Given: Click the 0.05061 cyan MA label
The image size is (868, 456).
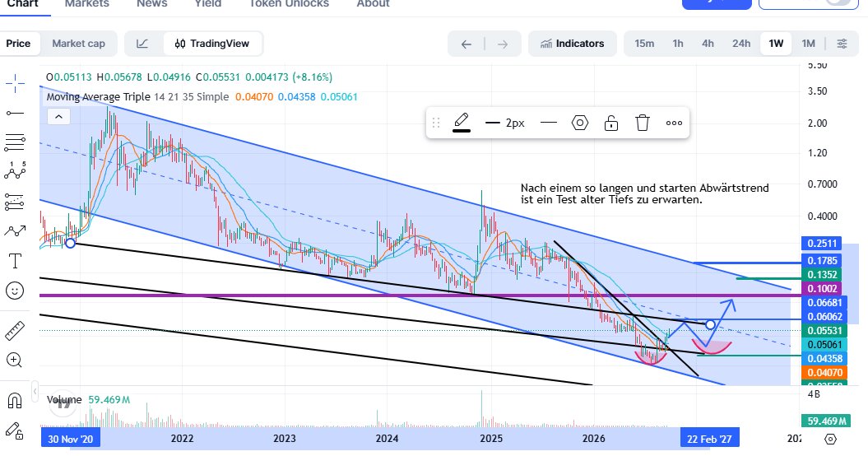Looking at the screenshot, I should click(x=824, y=345).
